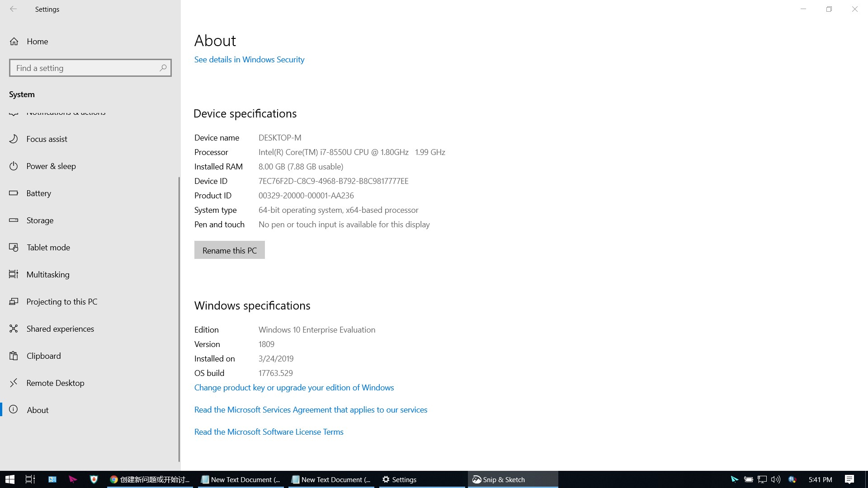This screenshot has width=868, height=488.
Task: Open Change product key or upgrade link
Action: point(294,388)
